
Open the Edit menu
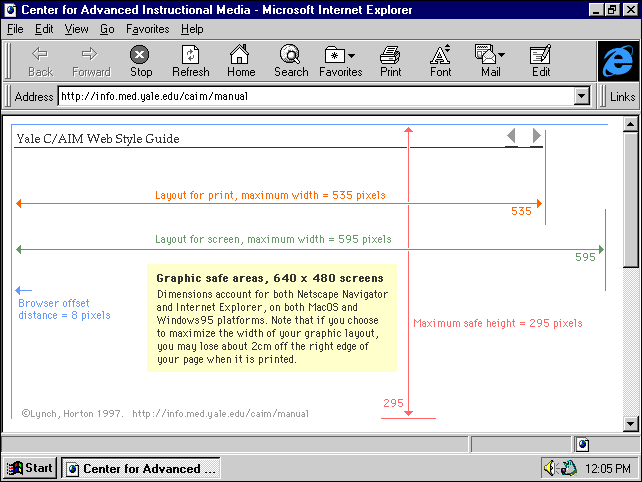pyautogui.click(x=44, y=29)
